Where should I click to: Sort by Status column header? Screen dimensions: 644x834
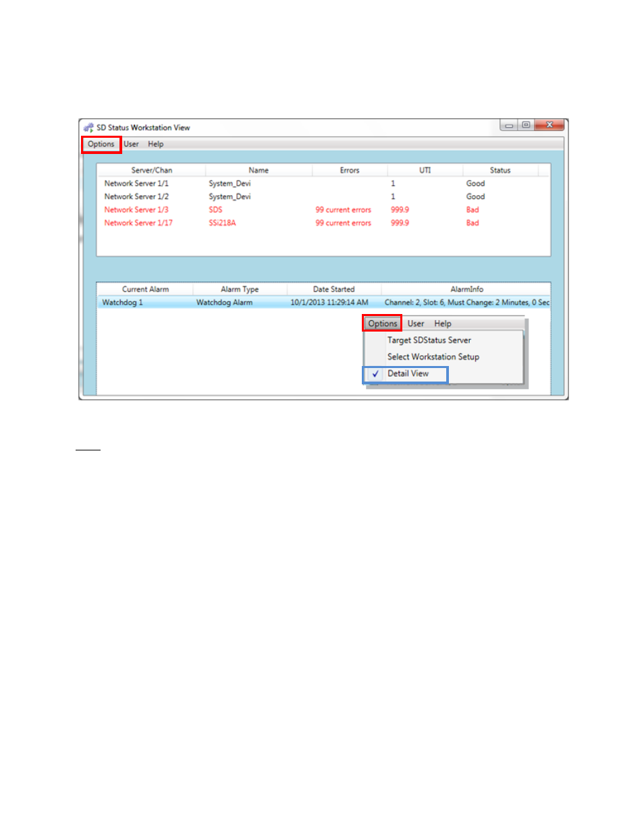(500, 170)
